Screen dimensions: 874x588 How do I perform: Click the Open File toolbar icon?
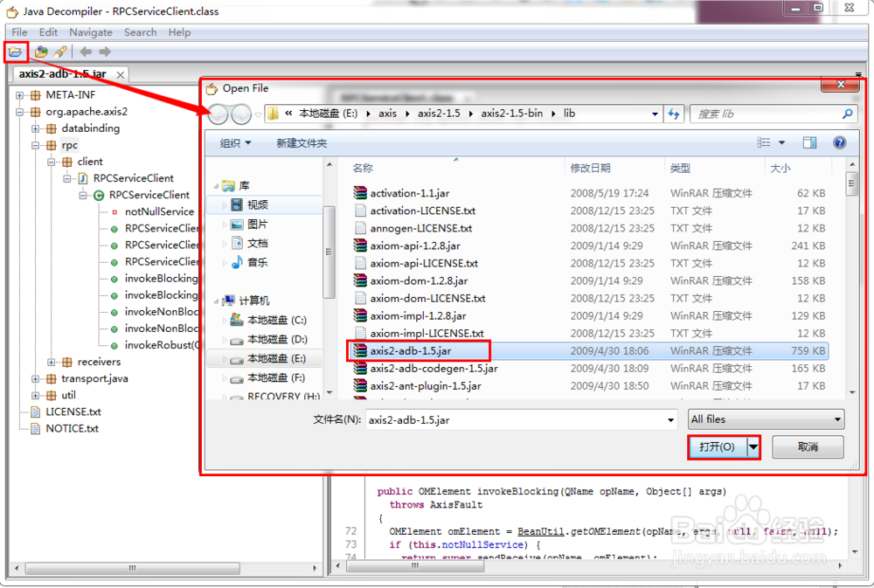pyautogui.click(x=15, y=52)
